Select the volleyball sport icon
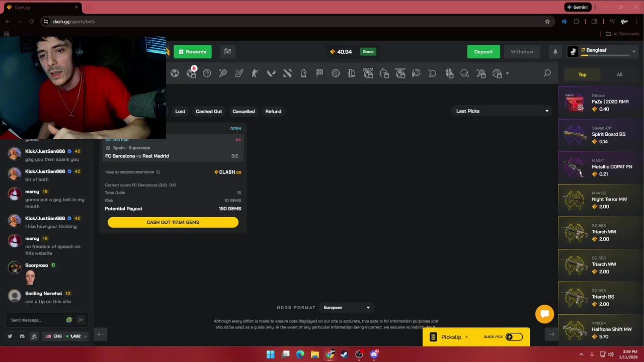This screenshot has height=362, width=644. (336, 73)
